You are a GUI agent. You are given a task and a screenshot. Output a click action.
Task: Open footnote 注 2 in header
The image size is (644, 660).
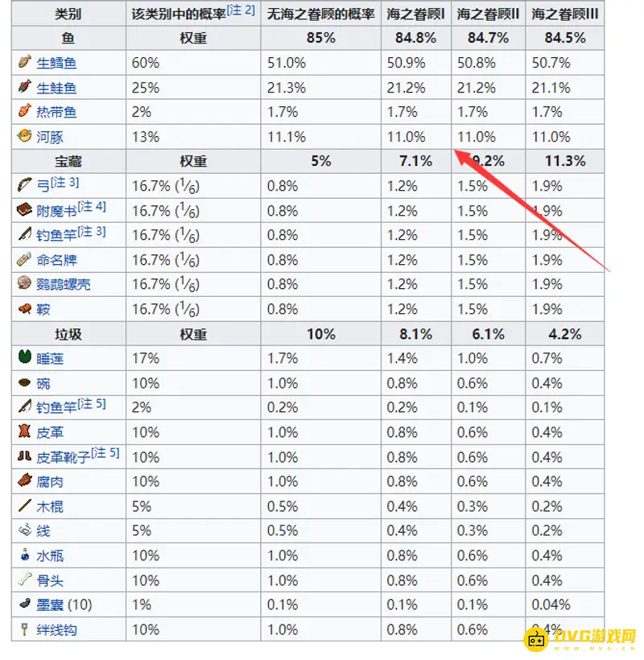pyautogui.click(x=242, y=10)
